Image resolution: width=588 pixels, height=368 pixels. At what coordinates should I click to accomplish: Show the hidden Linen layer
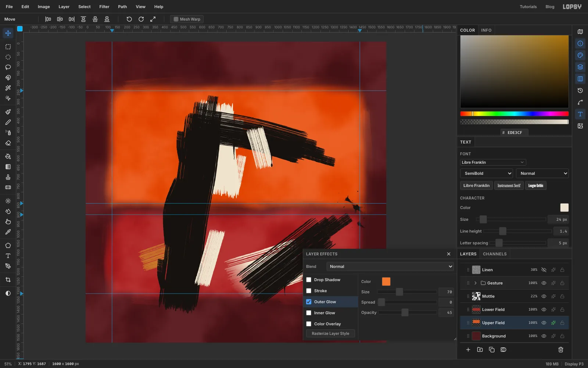pos(544,270)
